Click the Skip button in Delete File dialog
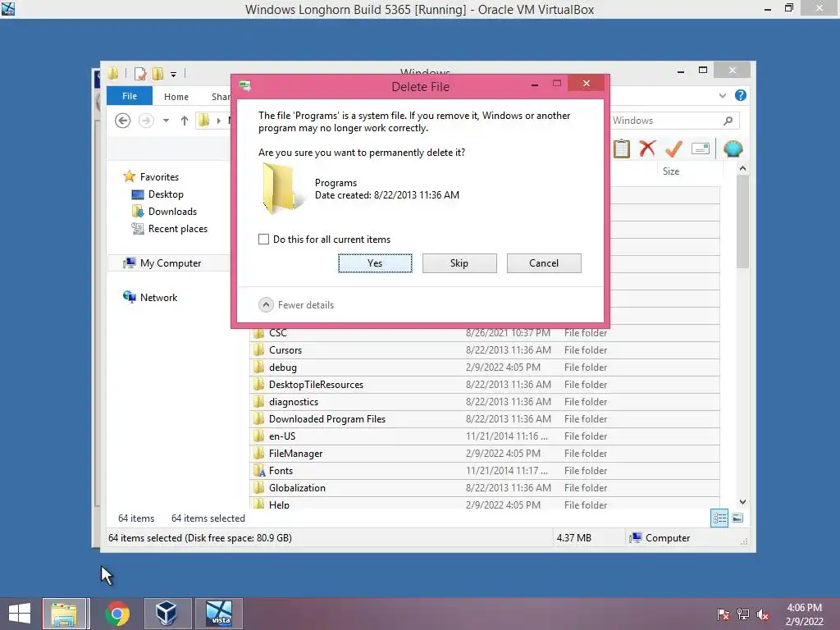Image resolution: width=840 pixels, height=630 pixels. point(459,263)
